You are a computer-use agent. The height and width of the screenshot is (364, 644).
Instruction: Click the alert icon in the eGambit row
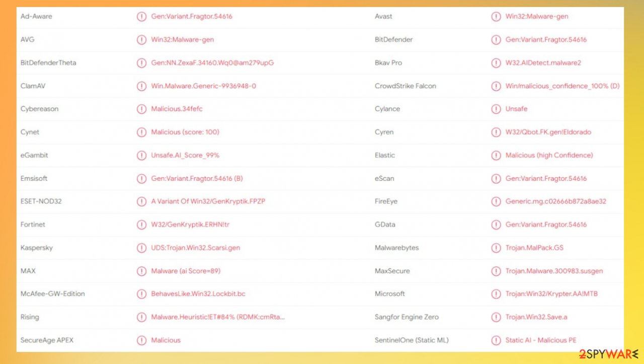pos(142,156)
